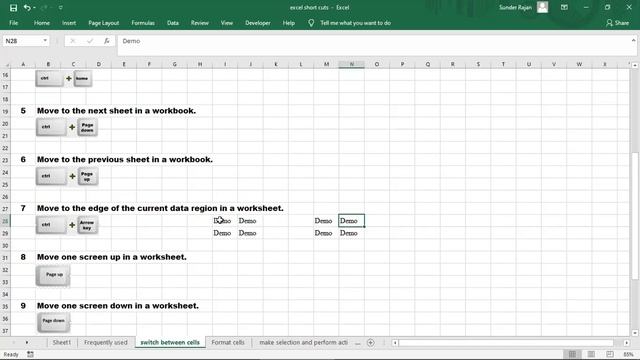Open Ribbon Display Options icon
Image resolution: width=640 pixels, height=360 pixels.
pos(564,7)
